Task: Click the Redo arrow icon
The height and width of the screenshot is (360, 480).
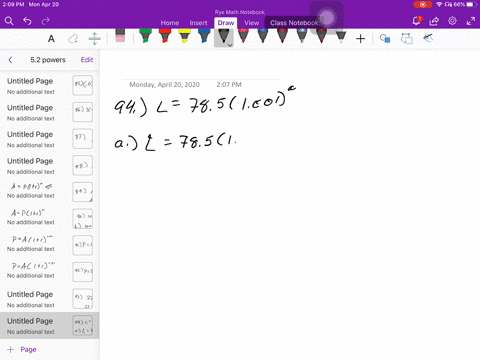Action: point(45,21)
